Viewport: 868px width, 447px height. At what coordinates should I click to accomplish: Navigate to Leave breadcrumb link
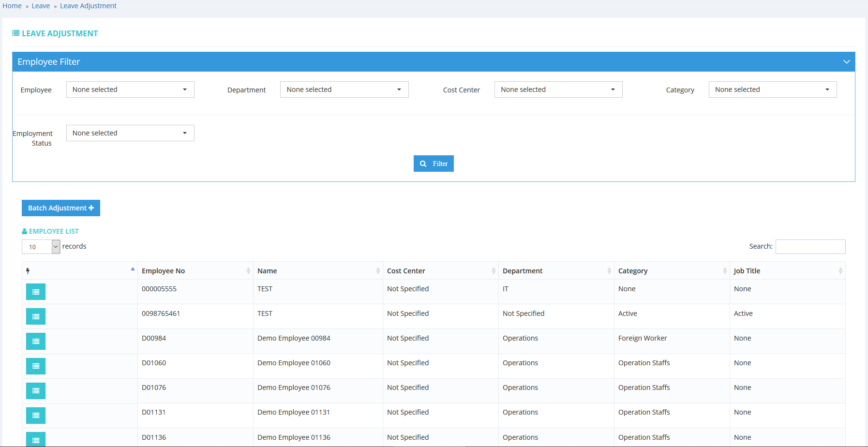tap(41, 6)
